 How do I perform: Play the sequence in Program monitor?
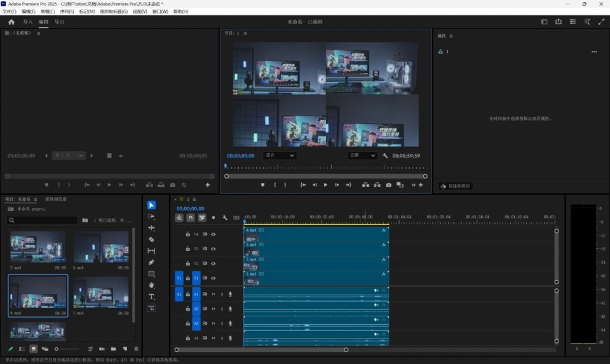pyautogui.click(x=325, y=185)
